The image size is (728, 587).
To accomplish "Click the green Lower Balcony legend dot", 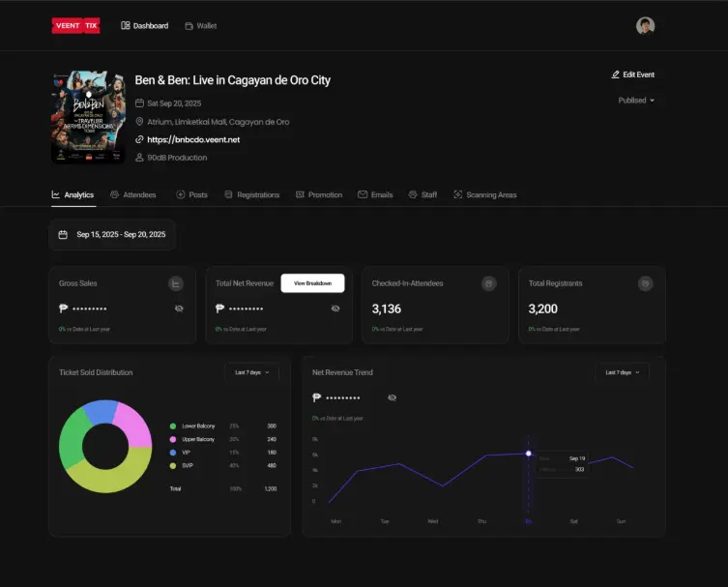I will [x=173, y=426].
